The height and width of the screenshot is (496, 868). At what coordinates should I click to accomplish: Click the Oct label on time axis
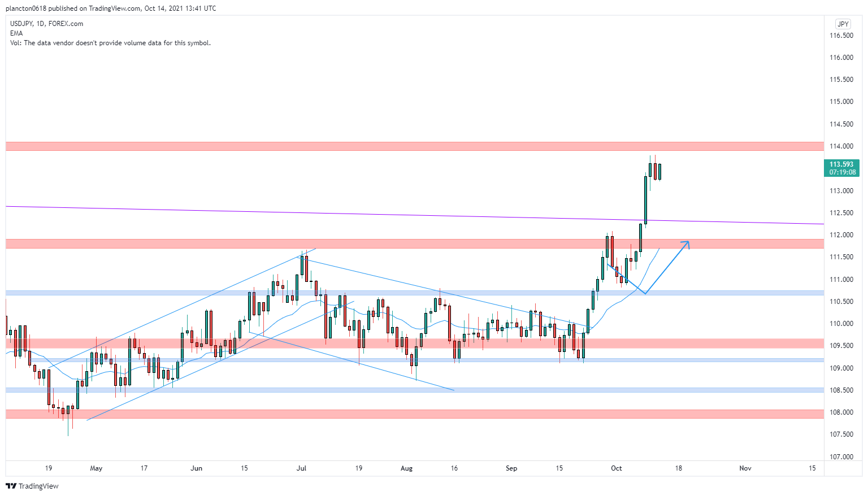click(x=617, y=468)
